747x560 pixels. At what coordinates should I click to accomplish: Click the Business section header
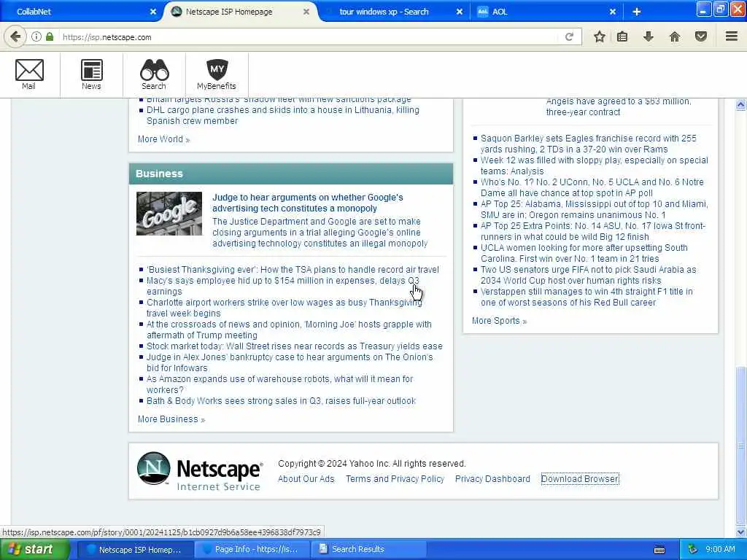tap(291, 174)
